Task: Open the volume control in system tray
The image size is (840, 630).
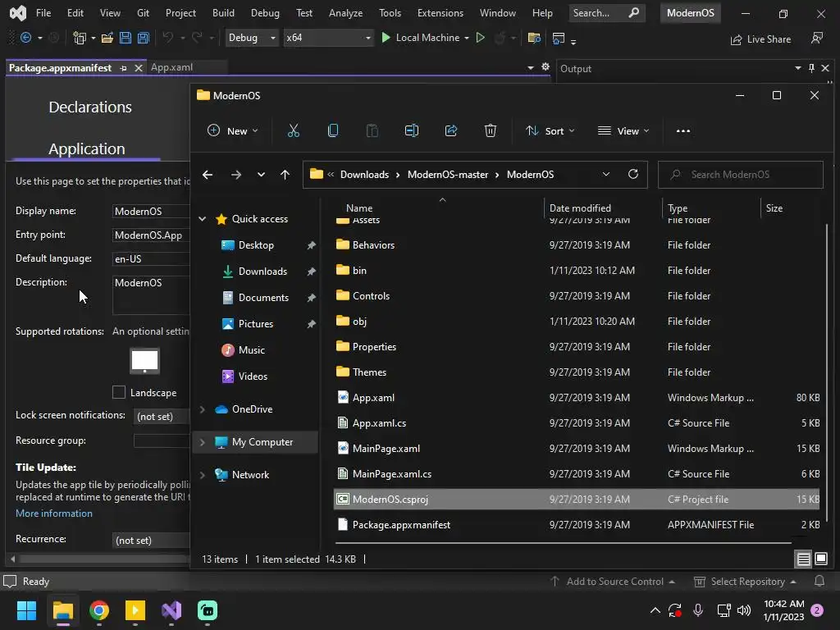Action: tap(743, 610)
